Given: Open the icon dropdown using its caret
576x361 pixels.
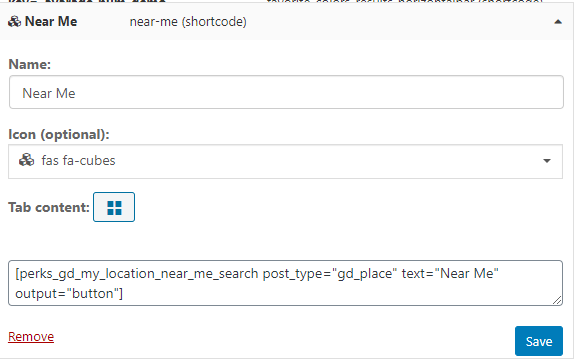Looking at the screenshot, I should (x=547, y=161).
